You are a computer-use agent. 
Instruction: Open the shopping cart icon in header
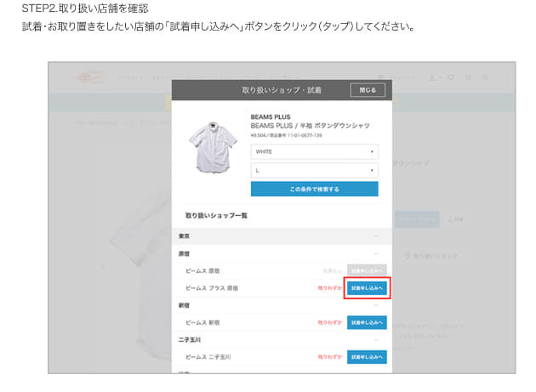468,78
